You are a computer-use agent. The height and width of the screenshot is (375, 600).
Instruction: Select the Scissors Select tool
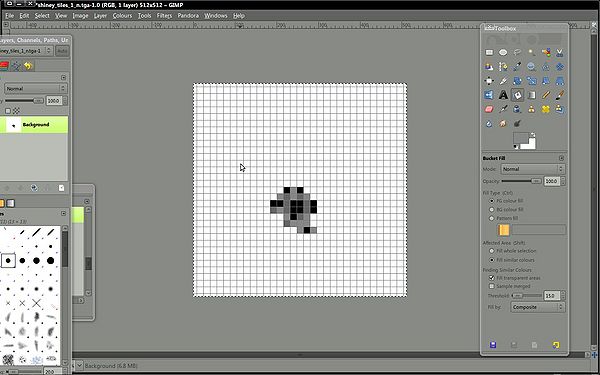coord(560,52)
